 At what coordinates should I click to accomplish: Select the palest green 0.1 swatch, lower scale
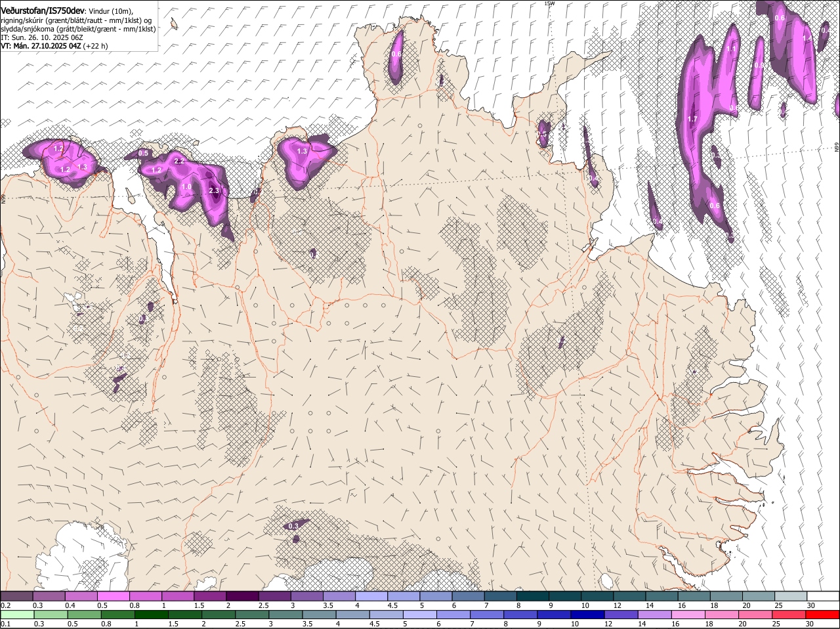point(17,615)
